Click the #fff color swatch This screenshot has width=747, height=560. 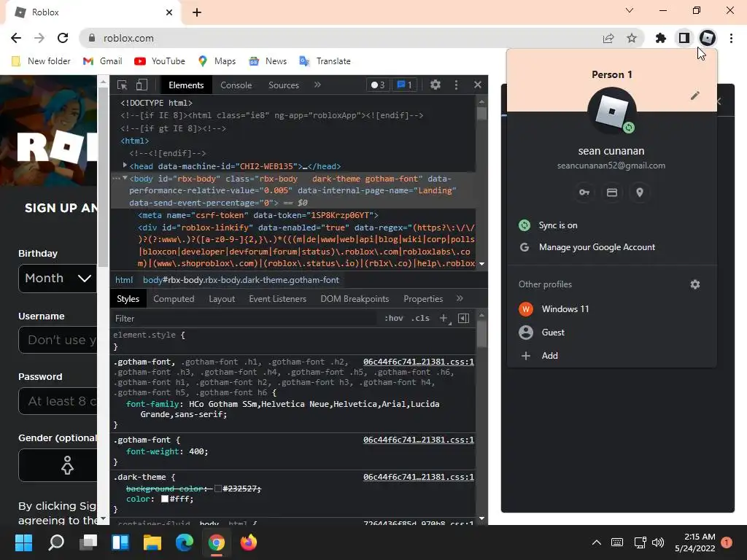[165, 499]
